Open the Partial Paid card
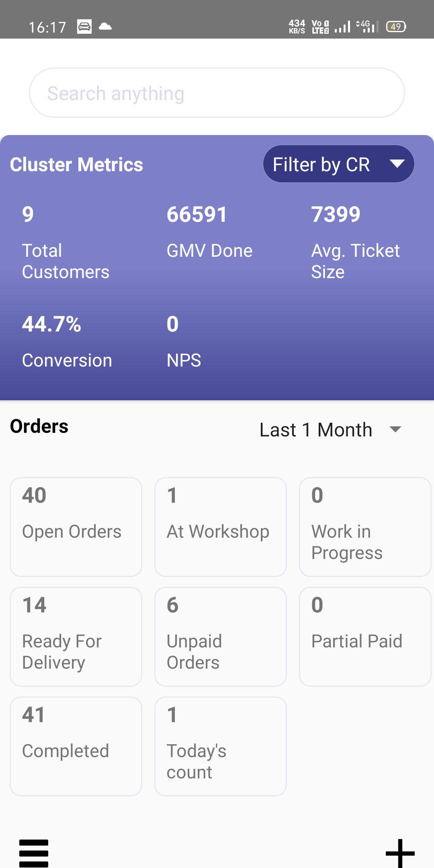 [x=365, y=637]
